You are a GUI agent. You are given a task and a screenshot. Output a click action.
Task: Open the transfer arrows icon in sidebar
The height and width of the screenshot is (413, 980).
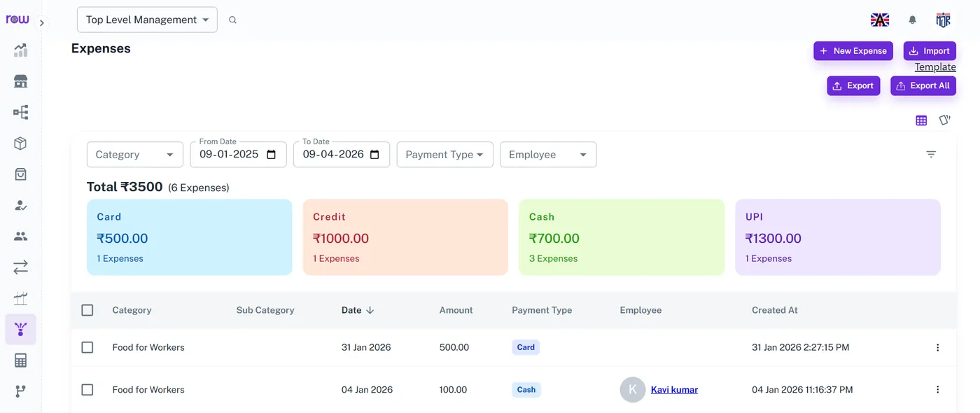pyautogui.click(x=20, y=267)
